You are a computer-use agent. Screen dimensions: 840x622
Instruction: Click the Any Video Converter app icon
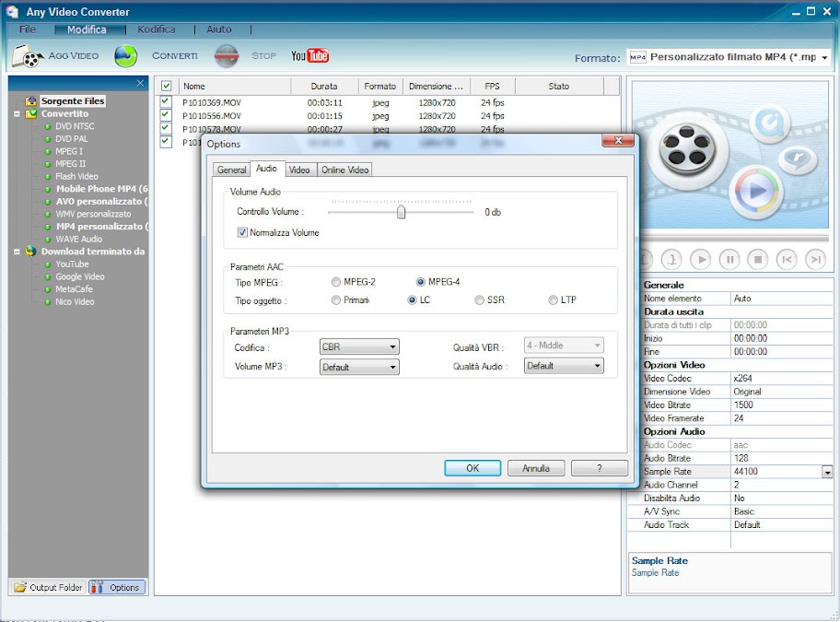(12, 12)
